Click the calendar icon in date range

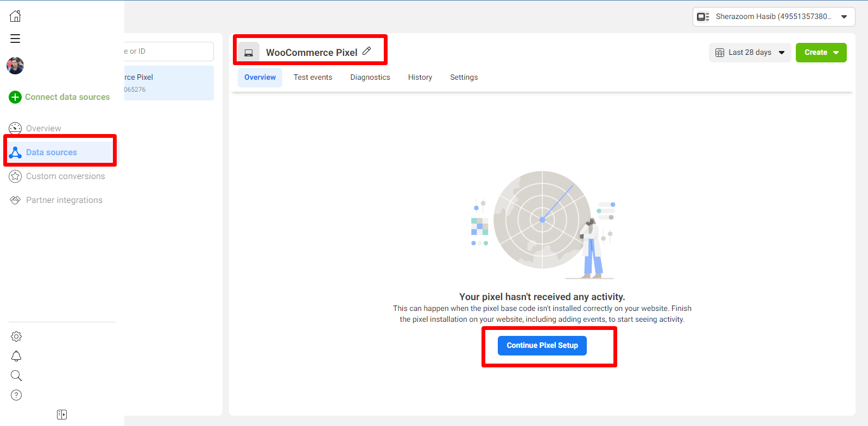(x=720, y=53)
